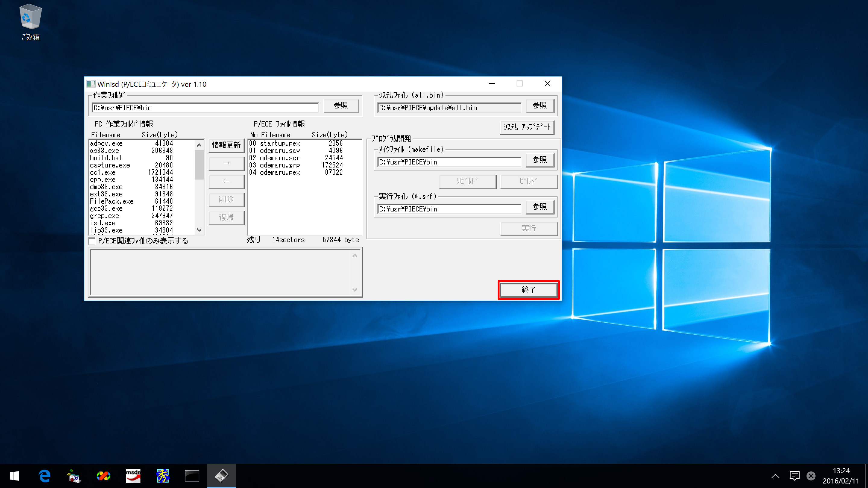Open the Windows Start menu
The width and height of the screenshot is (868, 488).
[x=14, y=476]
